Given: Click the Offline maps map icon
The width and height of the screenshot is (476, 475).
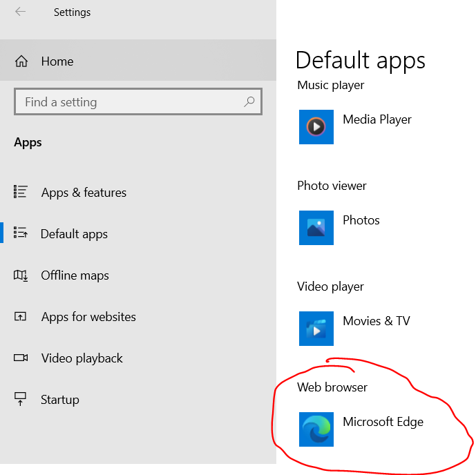Looking at the screenshot, I should pyautogui.click(x=21, y=275).
